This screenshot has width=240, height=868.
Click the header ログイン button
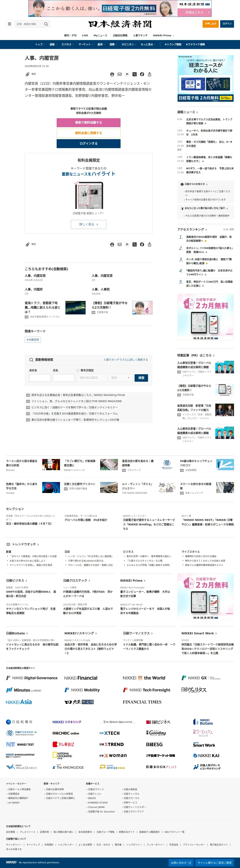point(227,24)
